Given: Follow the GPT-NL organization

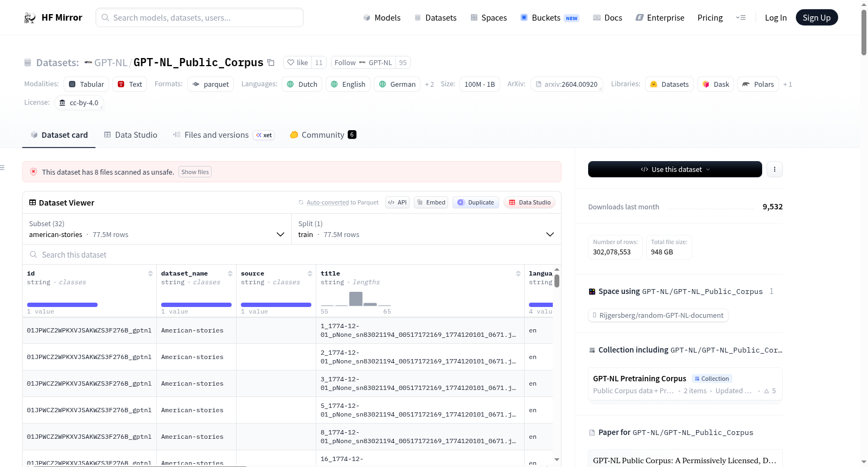Looking at the screenshot, I should [363, 62].
